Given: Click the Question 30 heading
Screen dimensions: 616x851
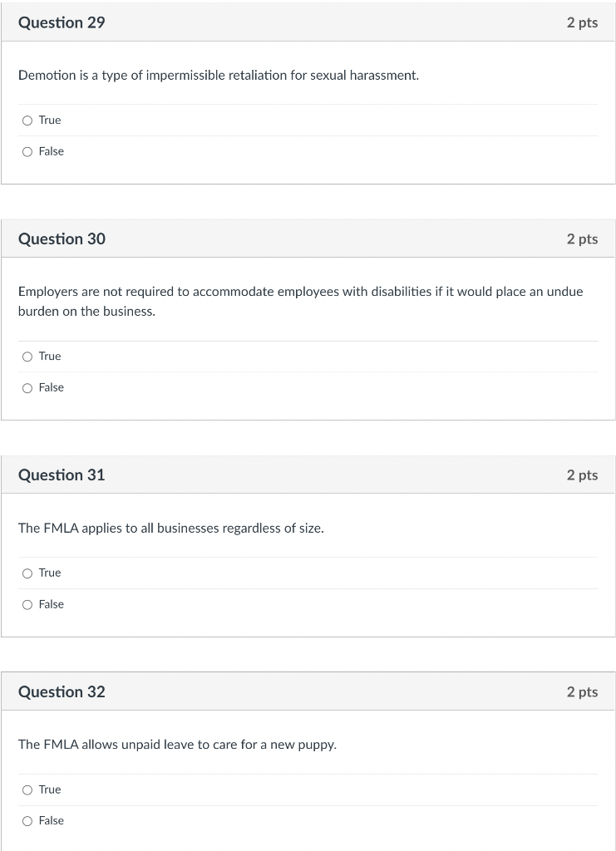Looking at the screenshot, I should pyautogui.click(x=62, y=239).
